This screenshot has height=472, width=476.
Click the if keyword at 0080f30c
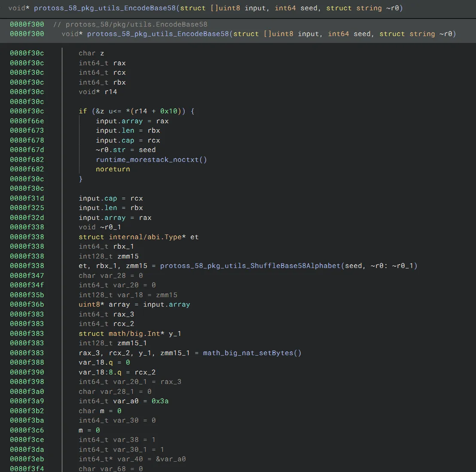click(82, 111)
